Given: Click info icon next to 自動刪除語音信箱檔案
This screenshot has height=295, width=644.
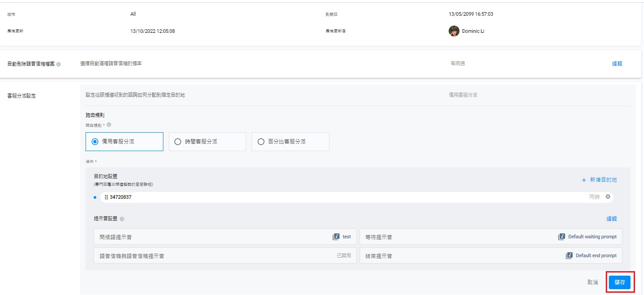Looking at the screenshot, I should [59, 64].
